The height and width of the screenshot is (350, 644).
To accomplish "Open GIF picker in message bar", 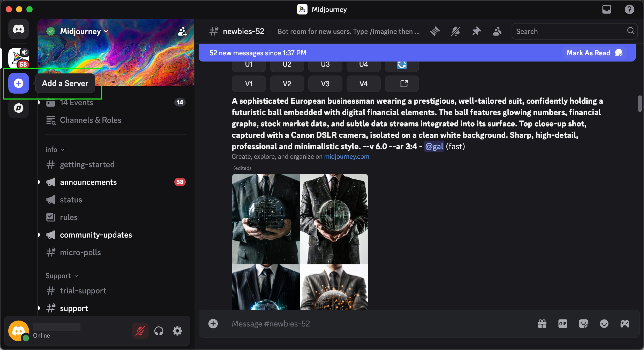I will [563, 324].
